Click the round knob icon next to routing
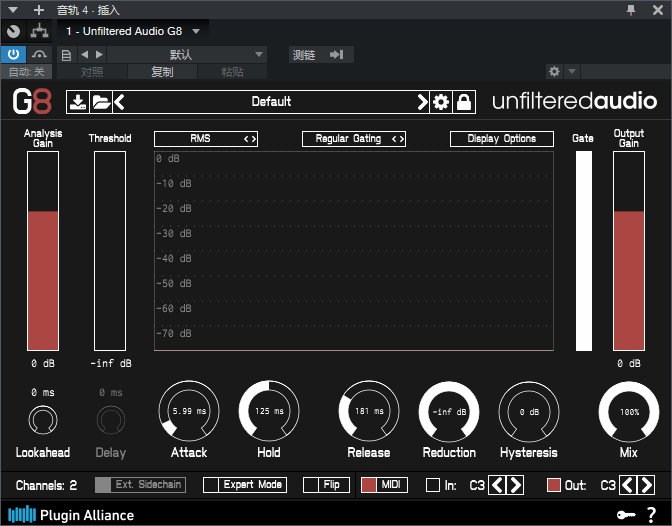 coord(14,31)
